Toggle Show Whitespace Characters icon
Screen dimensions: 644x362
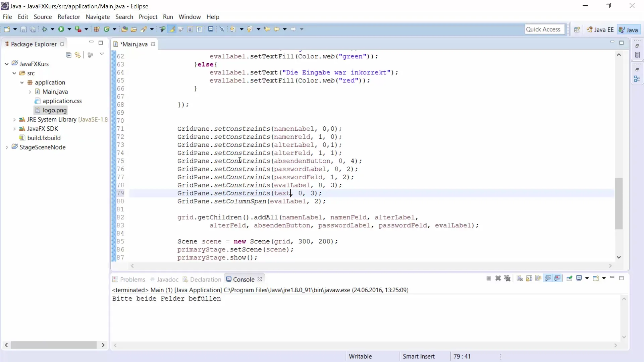[200, 29]
